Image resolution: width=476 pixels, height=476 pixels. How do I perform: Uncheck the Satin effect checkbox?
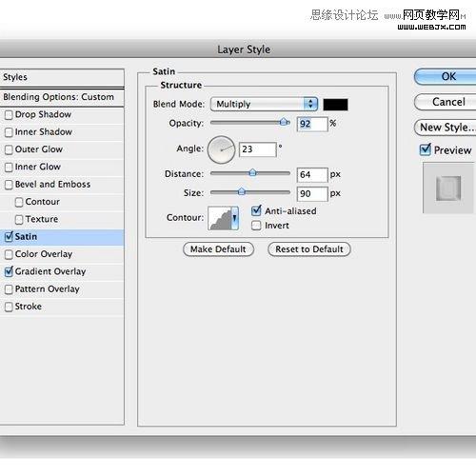tap(9, 237)
